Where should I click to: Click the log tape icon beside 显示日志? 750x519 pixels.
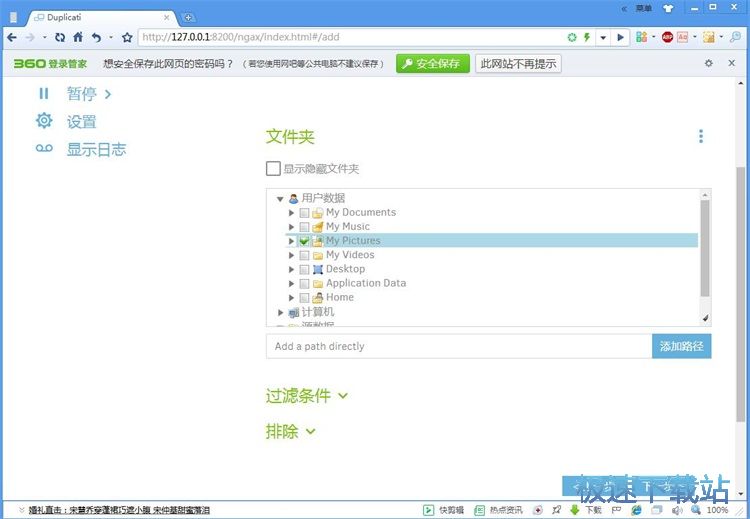click(x=44, y=148)
